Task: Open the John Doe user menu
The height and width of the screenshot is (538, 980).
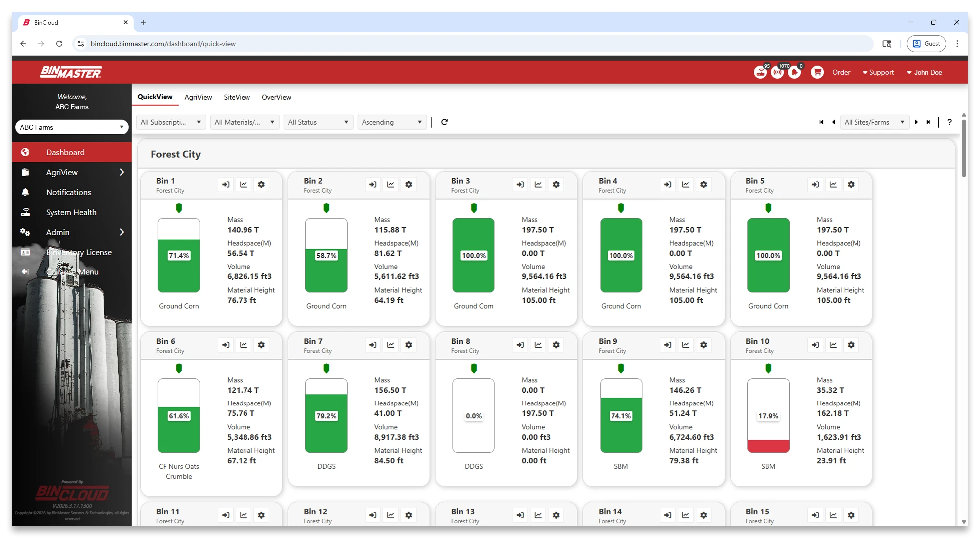Action: point(924,72)
